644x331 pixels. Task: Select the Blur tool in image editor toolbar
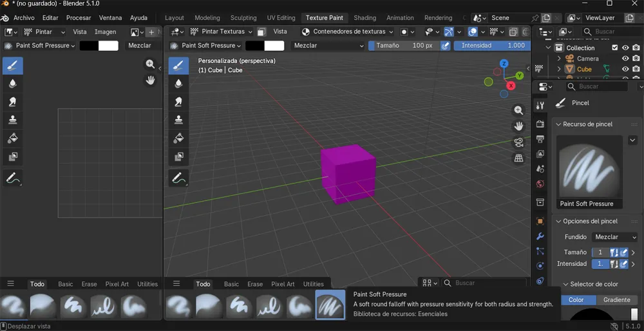[x=13, y=83]
